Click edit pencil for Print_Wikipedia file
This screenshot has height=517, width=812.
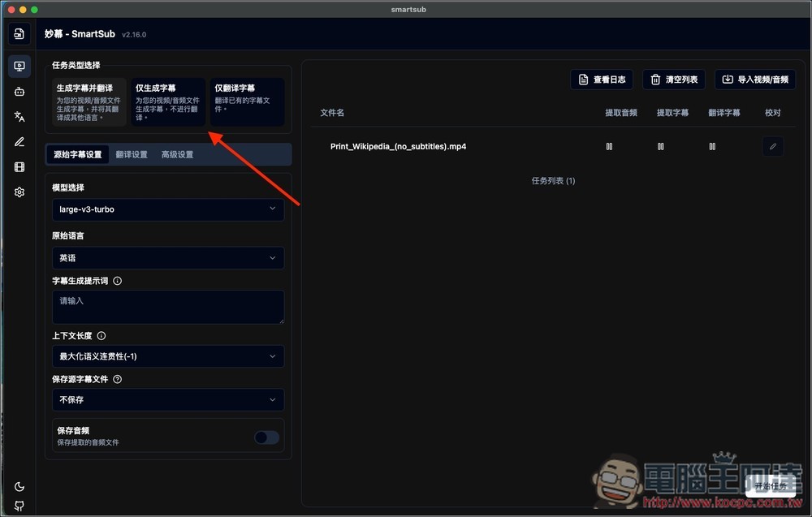tap(773, 146)
